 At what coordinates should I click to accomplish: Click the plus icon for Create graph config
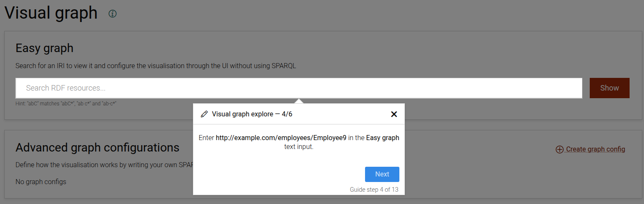click(x=560, y=149)
